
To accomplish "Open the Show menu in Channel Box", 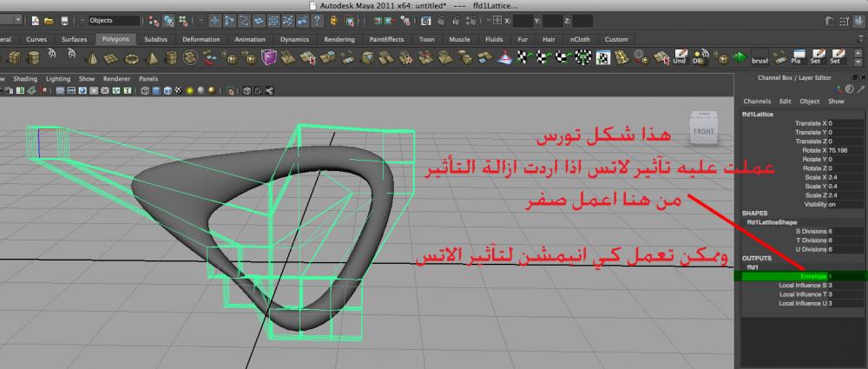I will coord(836,102).
